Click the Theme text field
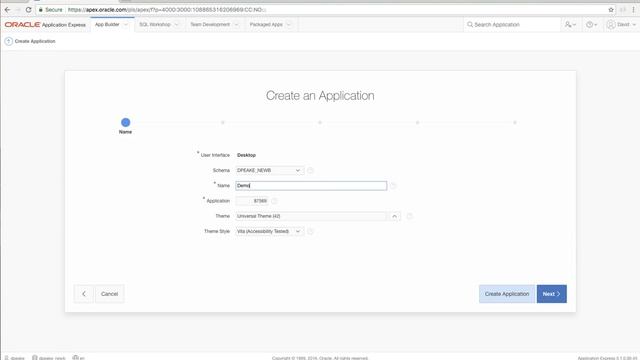The width and height of the screenshot is (640, 360). click(x=311, y=216)
